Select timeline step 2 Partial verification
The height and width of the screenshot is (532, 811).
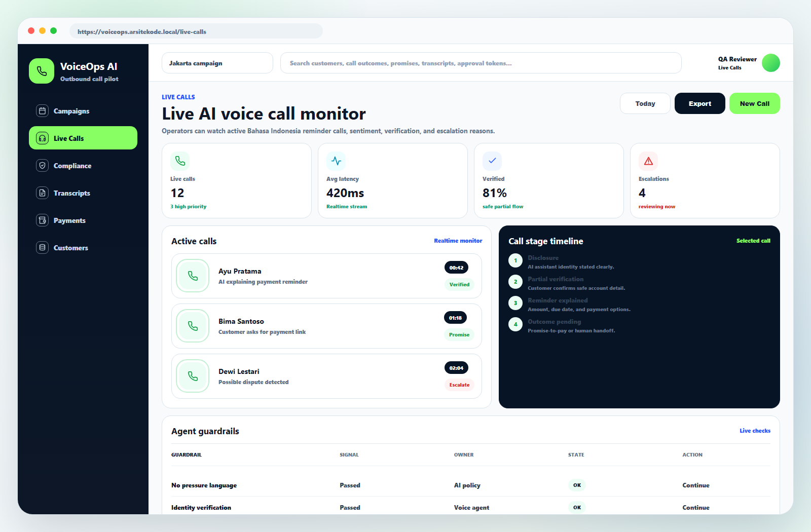click(x=515, y=282)
